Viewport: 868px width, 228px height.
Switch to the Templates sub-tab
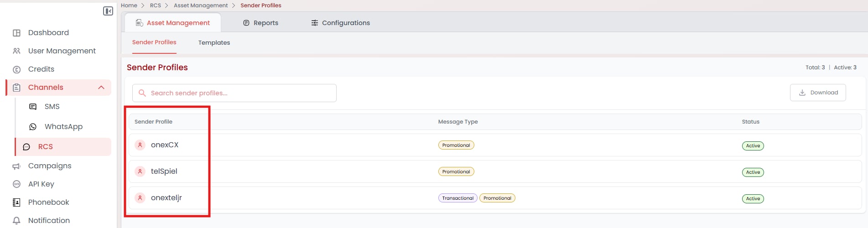214,43
